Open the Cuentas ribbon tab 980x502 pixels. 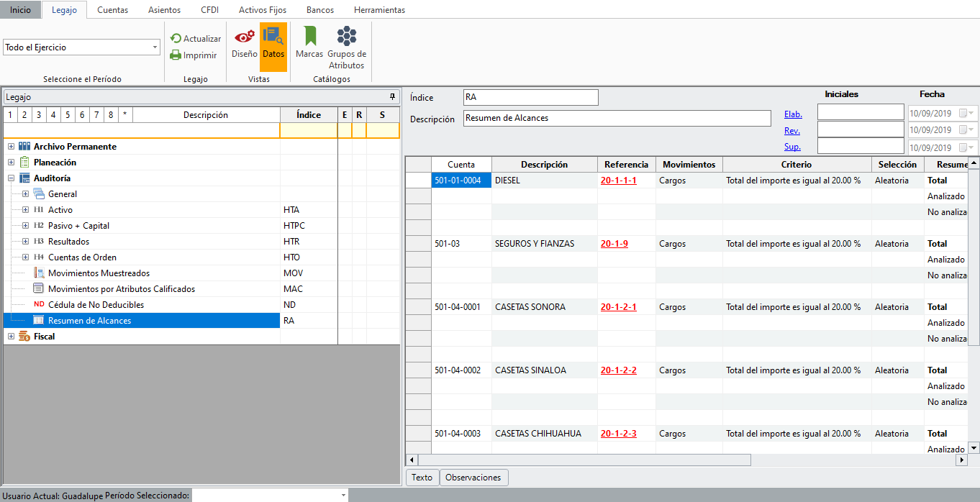[112, 10]
